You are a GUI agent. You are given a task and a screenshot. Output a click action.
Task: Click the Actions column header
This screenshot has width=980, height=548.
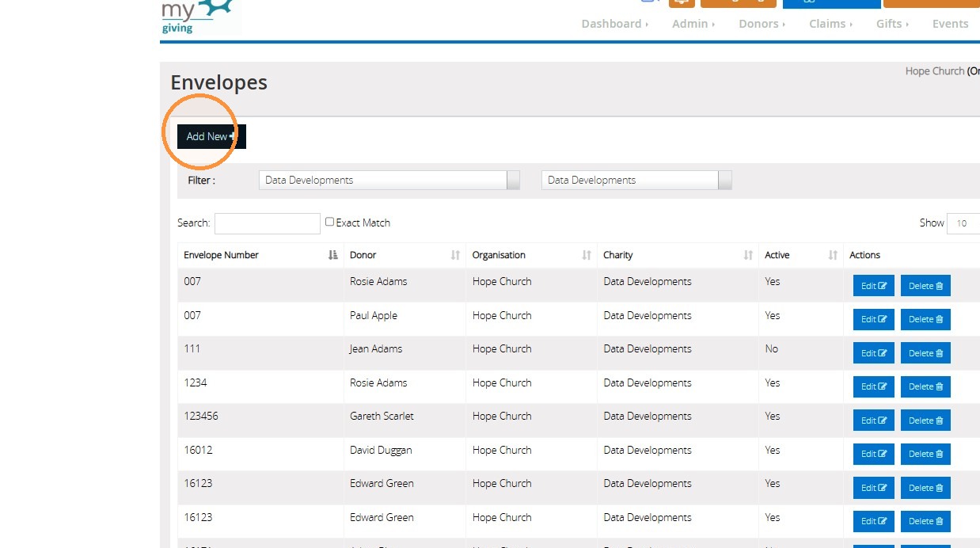pos(864,255)
